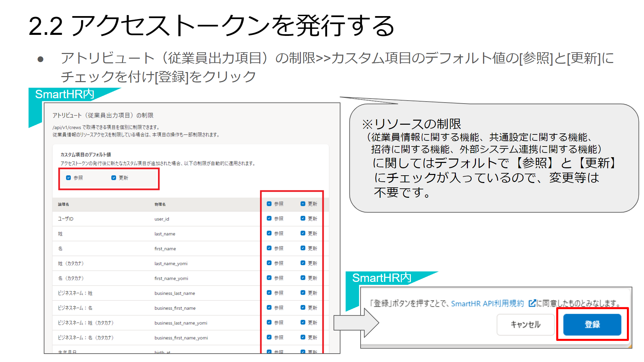Click the キャンセル button
Viewport: 644px width, 362px height.
pyautogui.click(x=525, y=324)
